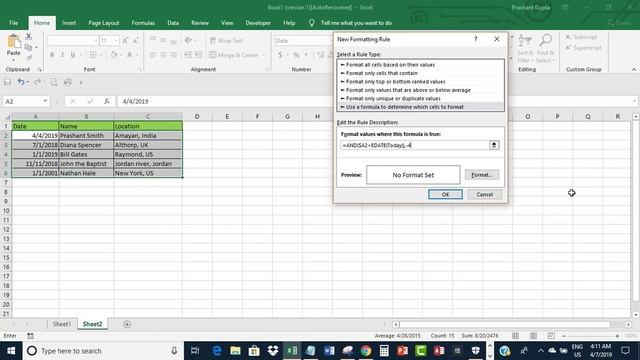640x360 pixels.
Task: Open the File tab
Action: (x=13, y=23)
